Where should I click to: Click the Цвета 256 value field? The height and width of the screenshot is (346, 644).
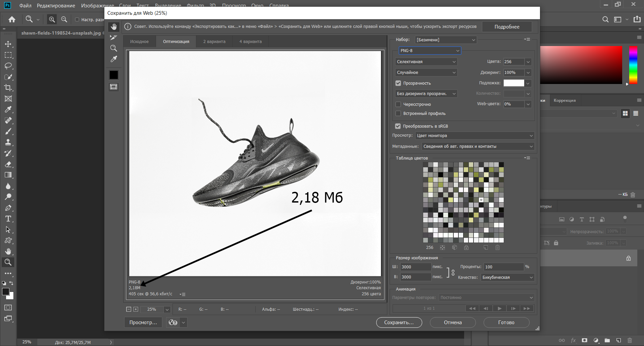click(513, 62)
